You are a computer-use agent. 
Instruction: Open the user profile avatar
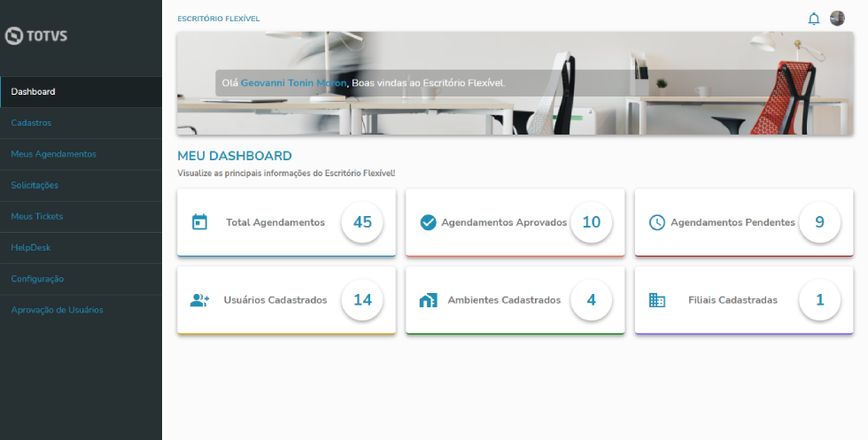pyautogui.click(x=837, y=19)
